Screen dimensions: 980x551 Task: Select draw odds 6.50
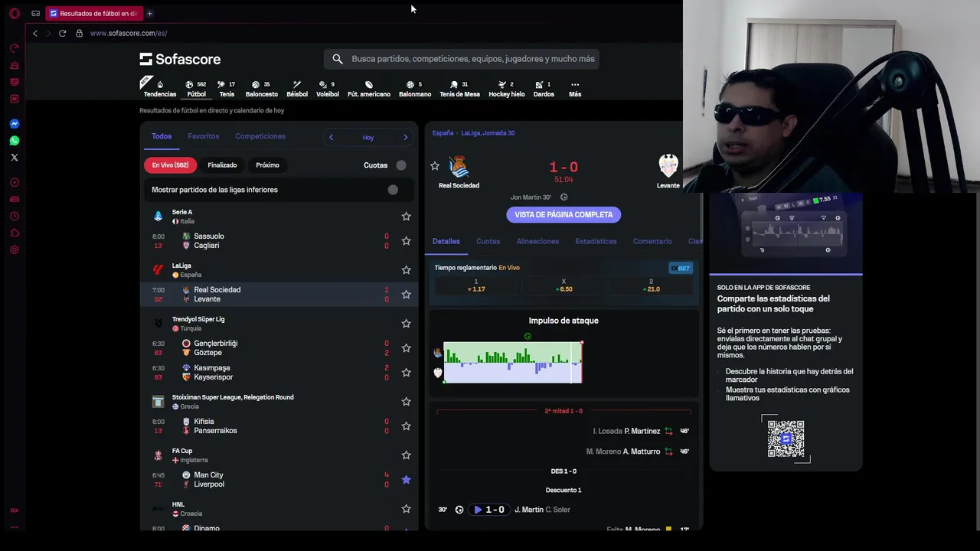(x=563, y=285)
